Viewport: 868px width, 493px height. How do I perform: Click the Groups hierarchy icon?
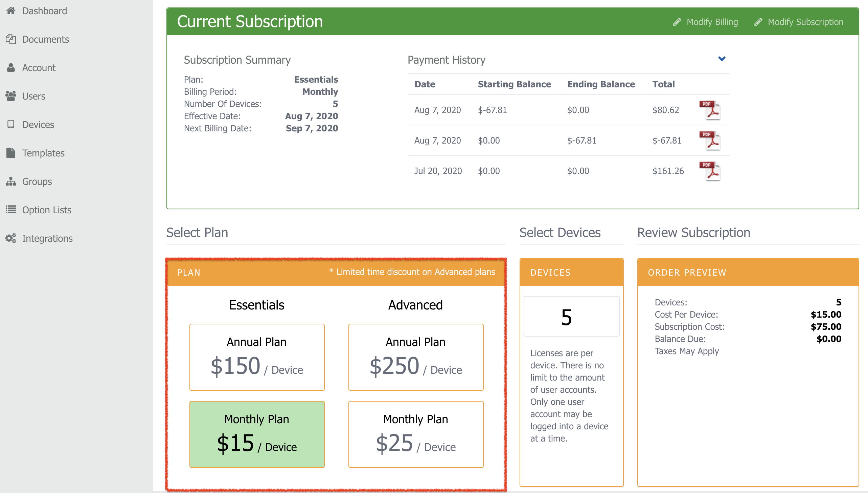pyautogui.click(x=11, y=181)
